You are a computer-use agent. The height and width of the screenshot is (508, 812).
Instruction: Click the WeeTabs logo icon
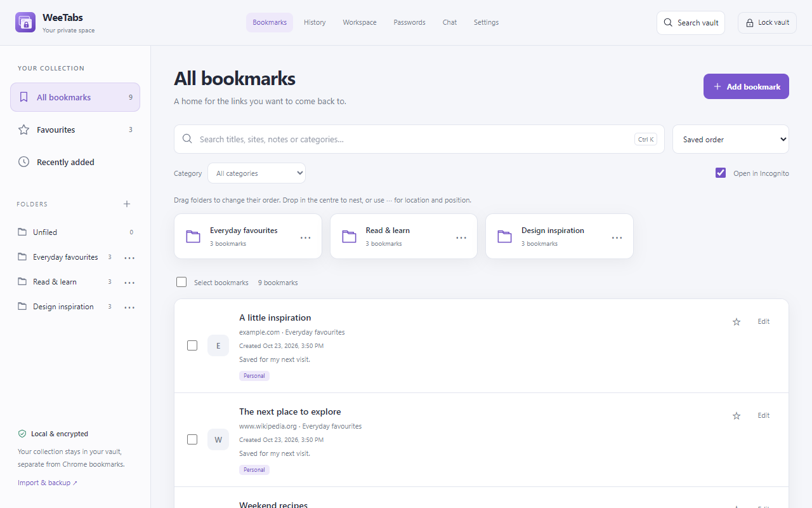[x=25, y=22]
